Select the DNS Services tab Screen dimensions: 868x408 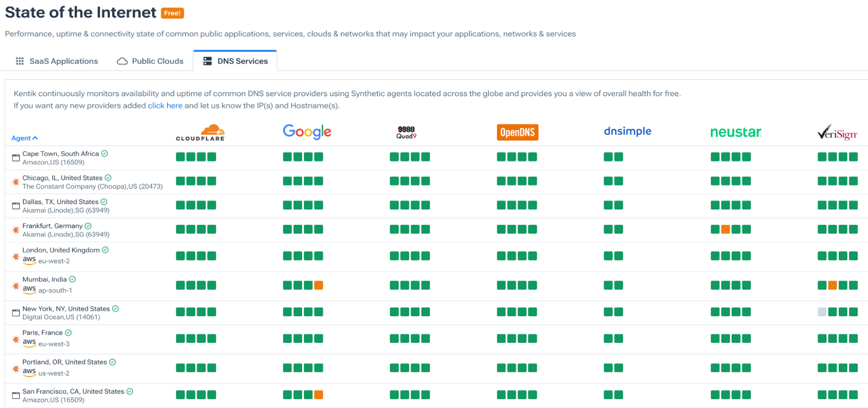[x=235, y=61]
